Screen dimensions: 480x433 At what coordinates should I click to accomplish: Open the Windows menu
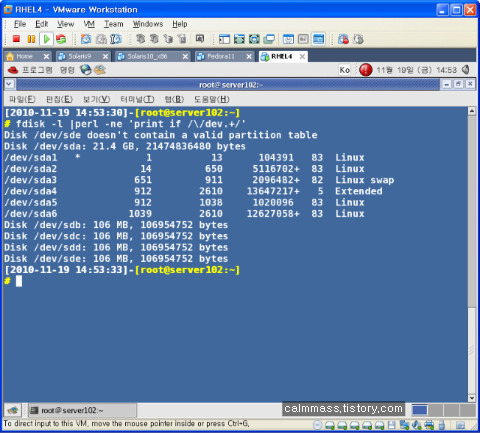[x=148, y=24]
